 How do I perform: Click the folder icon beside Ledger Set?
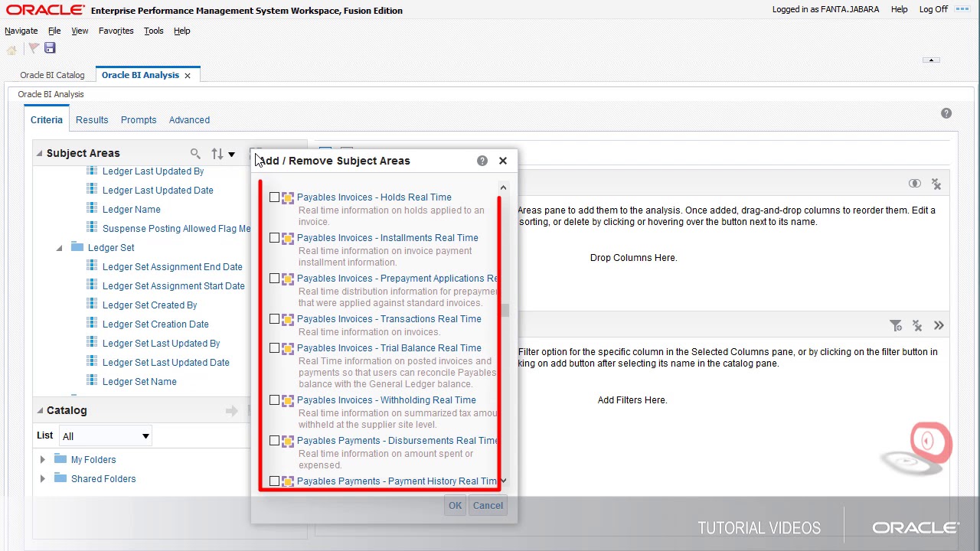pyautogui.click(x=77, y=246)
